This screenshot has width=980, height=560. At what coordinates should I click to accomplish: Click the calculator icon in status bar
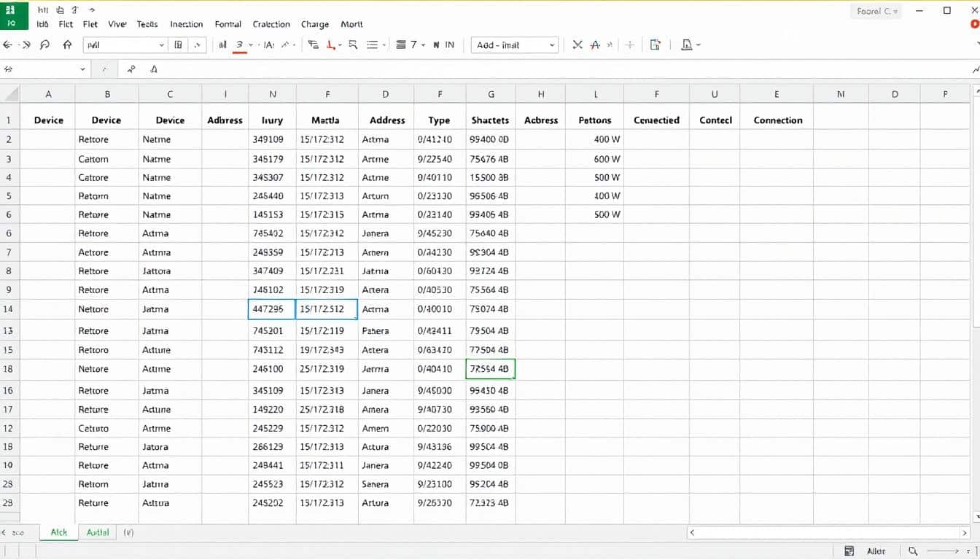[849, 551]
